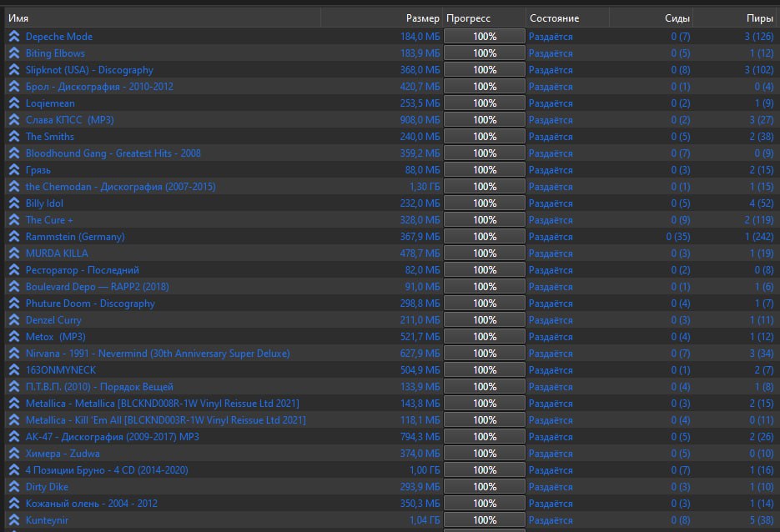
Task: Click the seeding icon beside Depeche Mode
Action: [14, 37]
